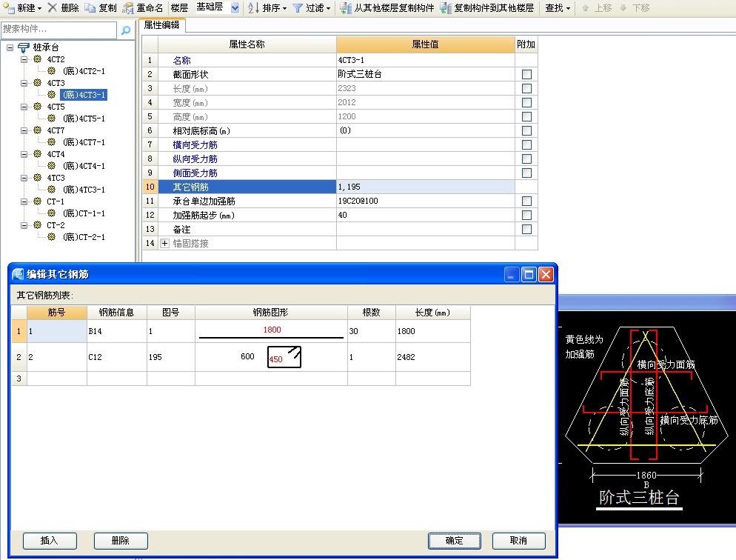The width and height of the screenshot is (736, 560).
Task: Click the 删除 toolbar delete icon
Action: click(53, 7)
